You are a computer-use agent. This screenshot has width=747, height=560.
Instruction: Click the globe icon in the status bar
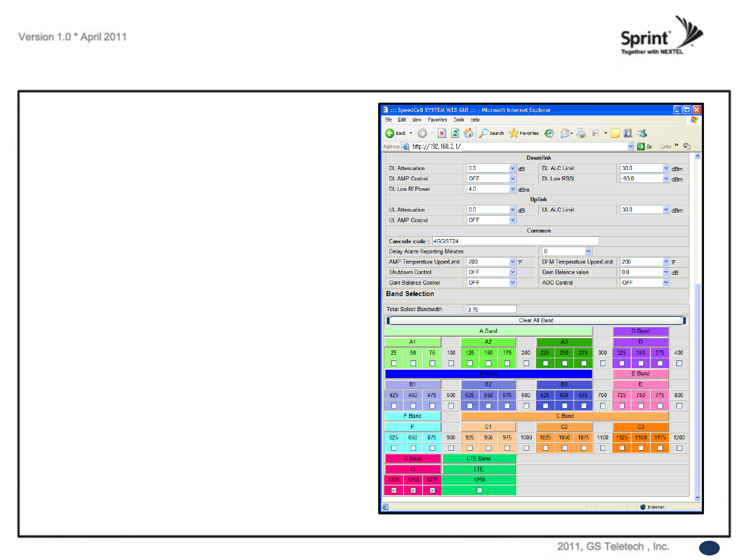pos(643,507)
